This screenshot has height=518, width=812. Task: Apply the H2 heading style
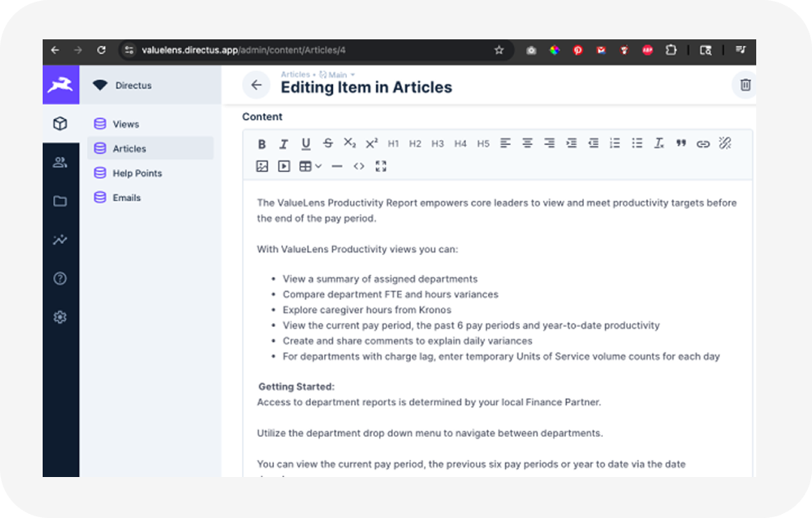tap(415, 143)
